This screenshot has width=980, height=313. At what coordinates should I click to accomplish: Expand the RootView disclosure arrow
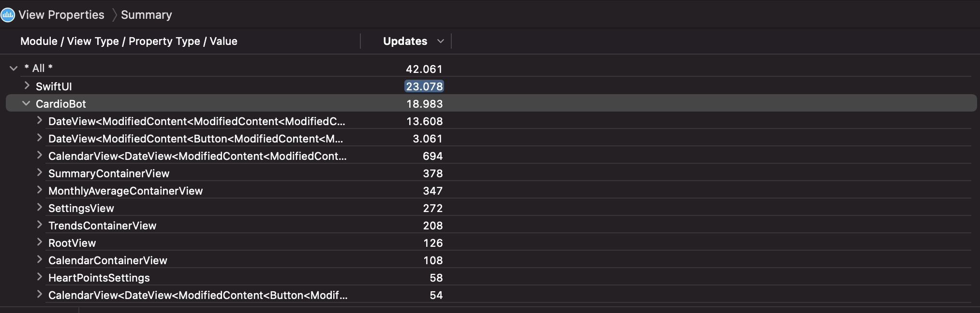click(x=40, y=242)
